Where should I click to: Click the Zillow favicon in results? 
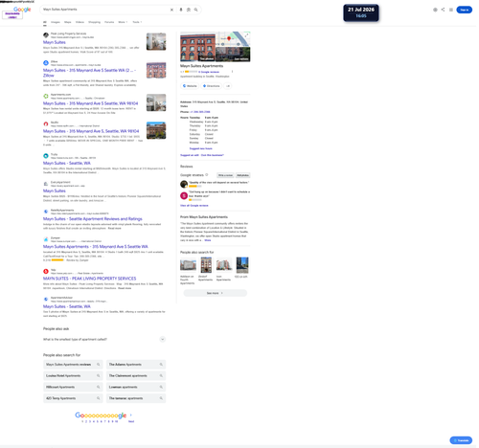pos(46,63)
